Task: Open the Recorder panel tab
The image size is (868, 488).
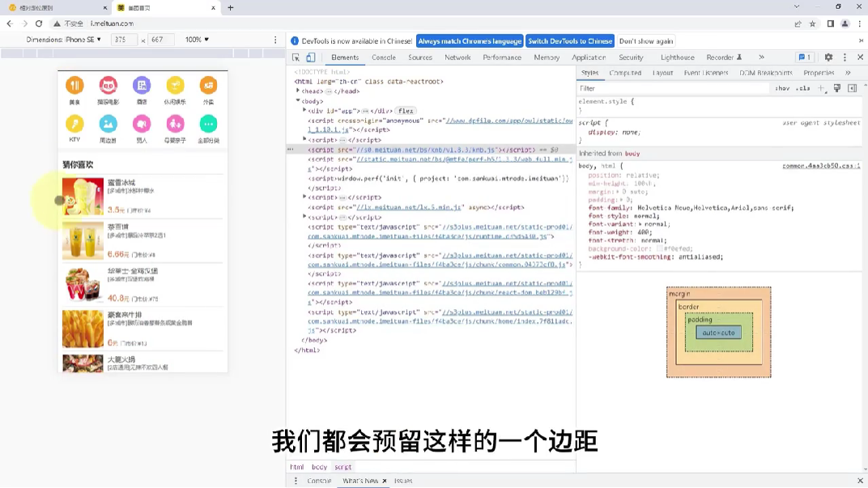Action: pyautogui.click(x=724, y=57)
